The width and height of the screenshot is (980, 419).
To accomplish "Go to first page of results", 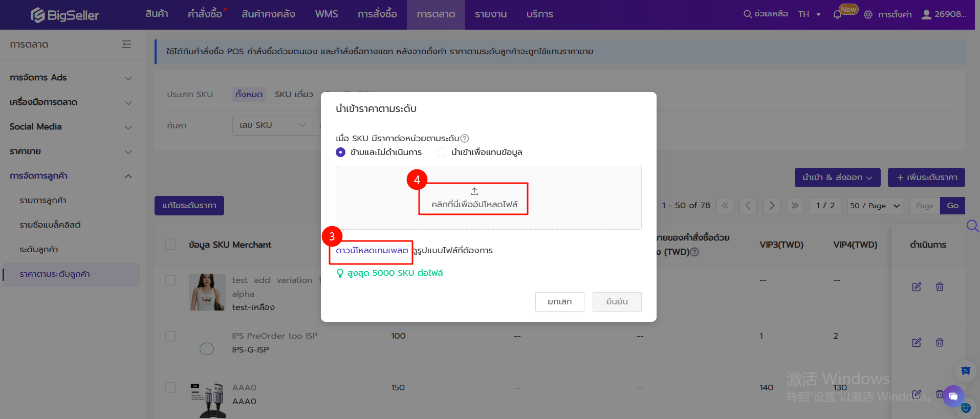I will tap(725, 206).
